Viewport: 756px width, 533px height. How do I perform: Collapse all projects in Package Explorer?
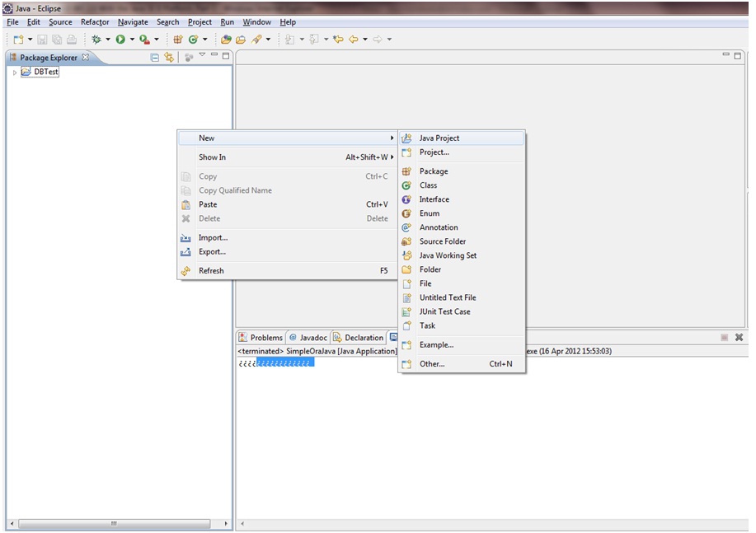tap(155, 57)
